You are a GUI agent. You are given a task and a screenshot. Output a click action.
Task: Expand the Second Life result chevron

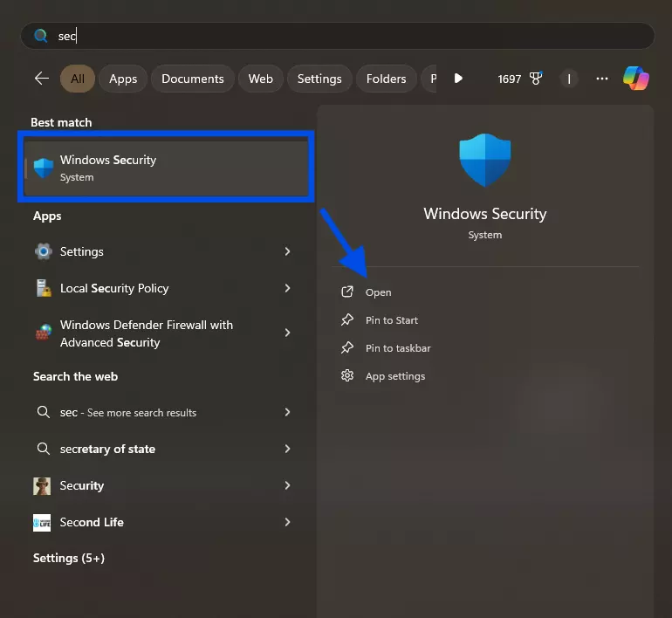pyautogui.click(x=287, y=523)
